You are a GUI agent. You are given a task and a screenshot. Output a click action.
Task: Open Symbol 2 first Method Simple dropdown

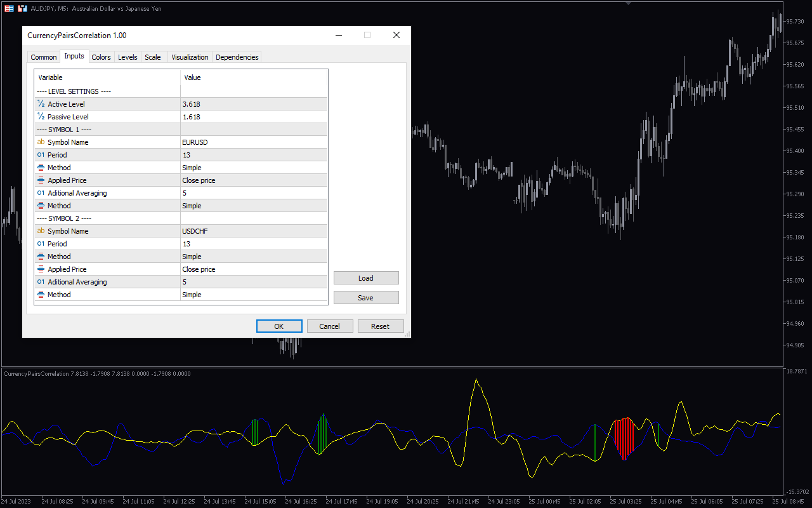tap(254, 257)
